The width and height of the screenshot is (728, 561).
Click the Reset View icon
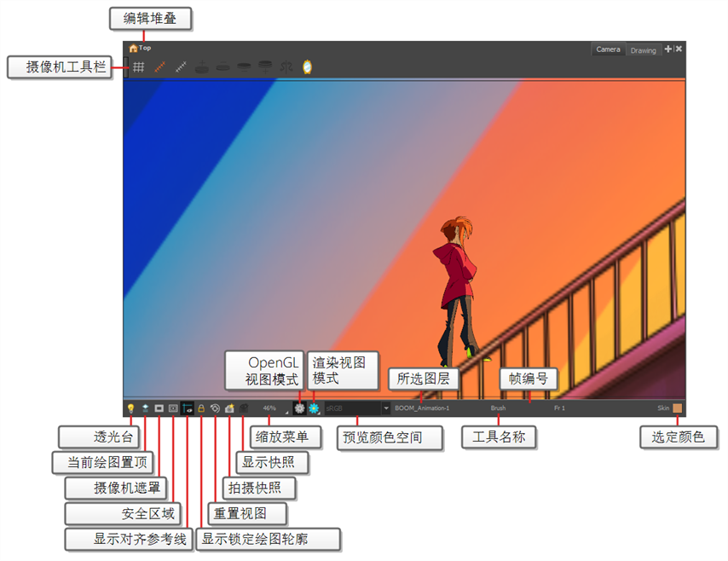(x=215, y=408)
